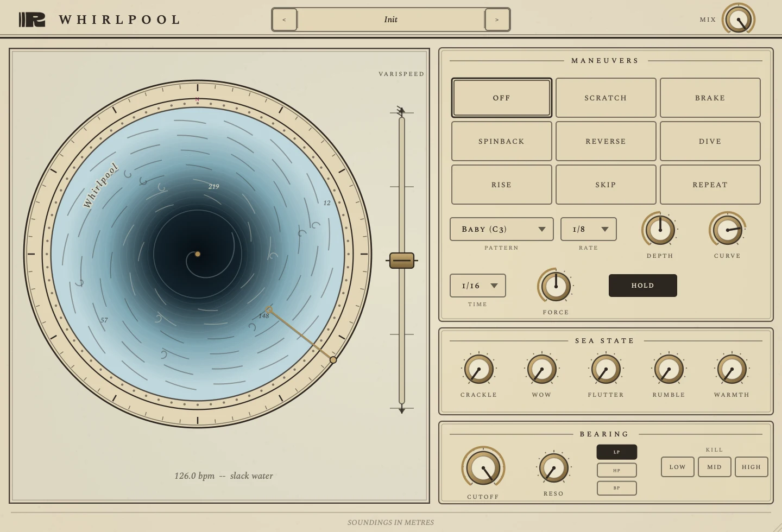Toggle the Low kill button
The image size is (782, 532).
tap(678, 467)
